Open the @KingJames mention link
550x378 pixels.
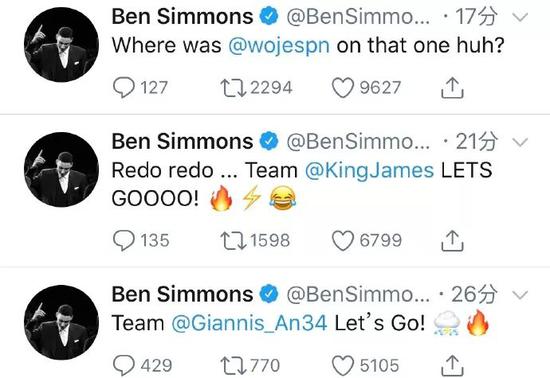point(369,170)
